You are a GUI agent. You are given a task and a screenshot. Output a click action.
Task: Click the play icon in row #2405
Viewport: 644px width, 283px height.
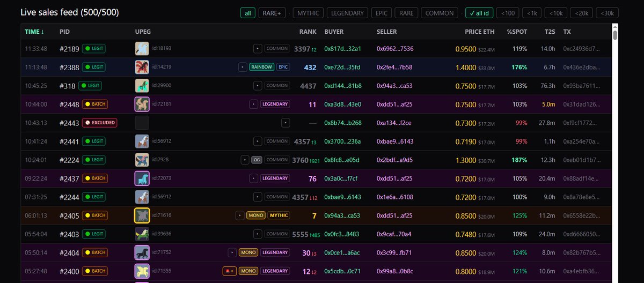(x=240, y=215)
